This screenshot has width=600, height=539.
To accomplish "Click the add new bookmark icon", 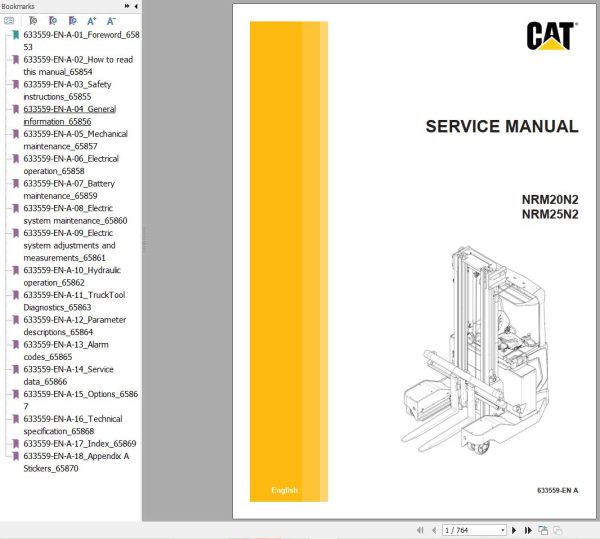I will click(53, 21).
